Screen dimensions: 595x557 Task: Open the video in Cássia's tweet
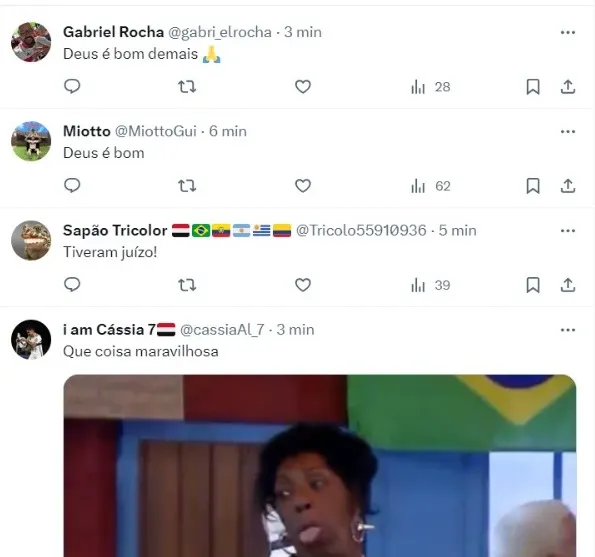320,466
